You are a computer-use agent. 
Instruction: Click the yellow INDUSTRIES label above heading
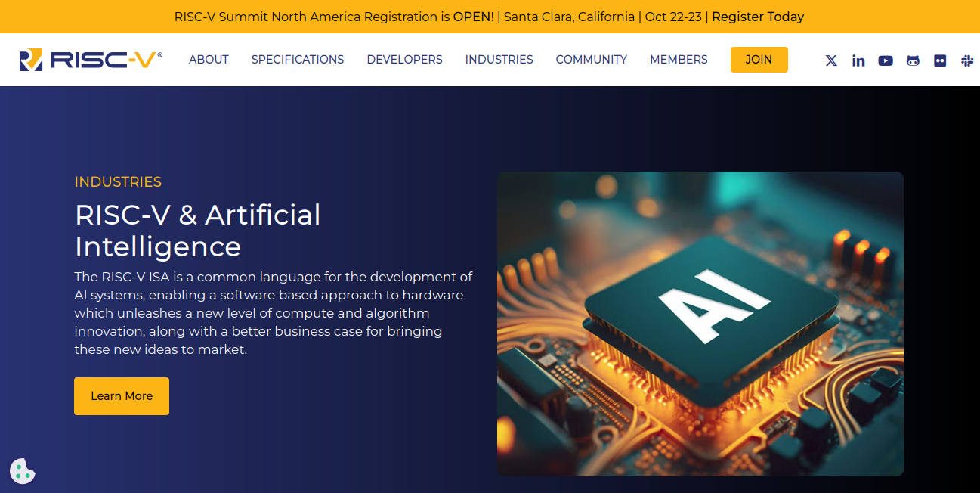(118, 182)
